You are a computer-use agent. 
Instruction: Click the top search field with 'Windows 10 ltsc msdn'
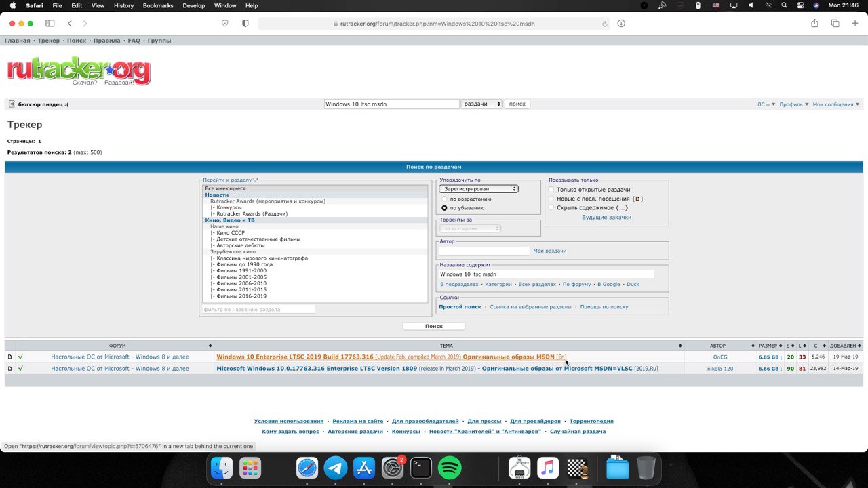(x=391, y=104)
